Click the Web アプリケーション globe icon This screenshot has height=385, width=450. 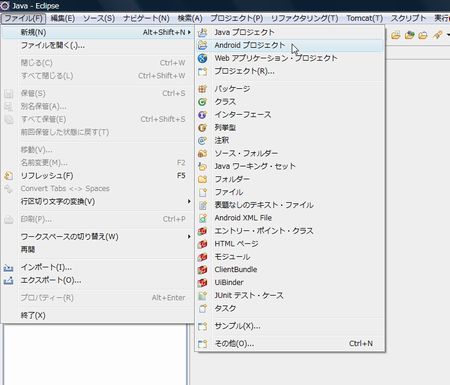(202, 58)
